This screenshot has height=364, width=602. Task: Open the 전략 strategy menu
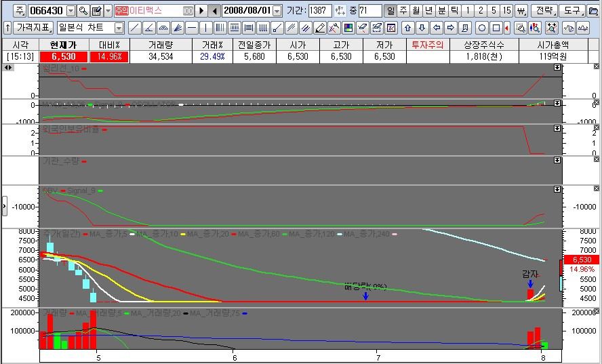coord(544,11)
